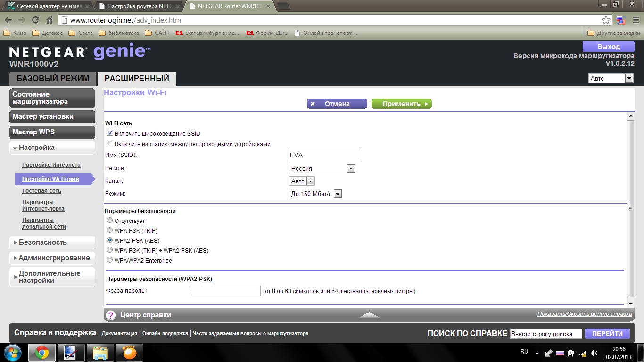Switch to the БАЗОВЫЙ РЕЖИМ tab
The width and height of the screenshot is (644, 362).
pos(53,78)
